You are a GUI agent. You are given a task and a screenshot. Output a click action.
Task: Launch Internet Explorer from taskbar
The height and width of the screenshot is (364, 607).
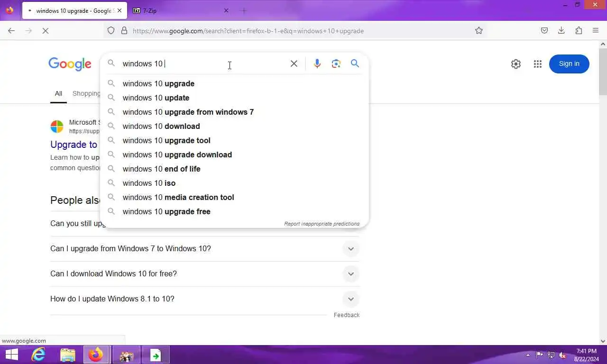38,355
